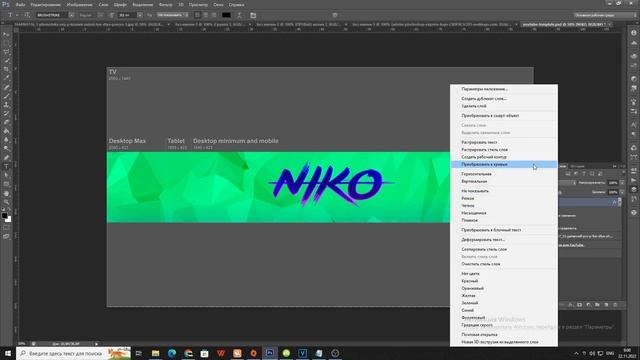This screenshot has height=360, width=640.
Task: Click the foreground color swatch in toolbox
Action: click(x=4, y=215)
